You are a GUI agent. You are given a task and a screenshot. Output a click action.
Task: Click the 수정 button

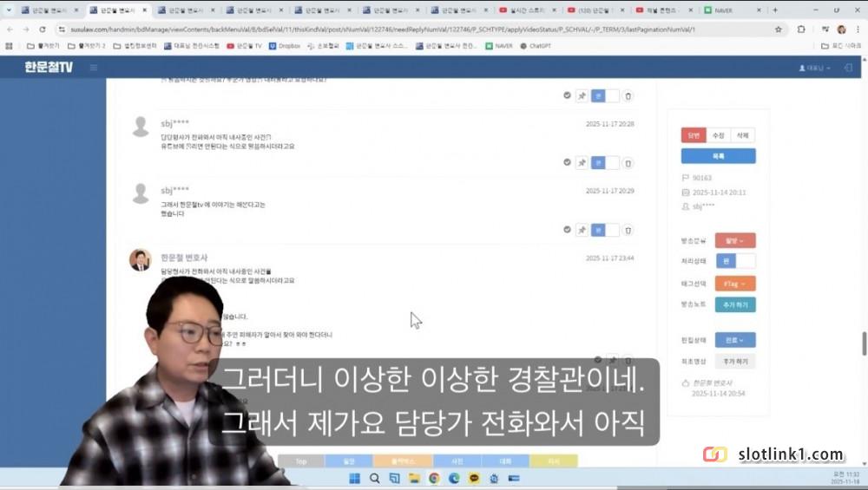point(719,135)
